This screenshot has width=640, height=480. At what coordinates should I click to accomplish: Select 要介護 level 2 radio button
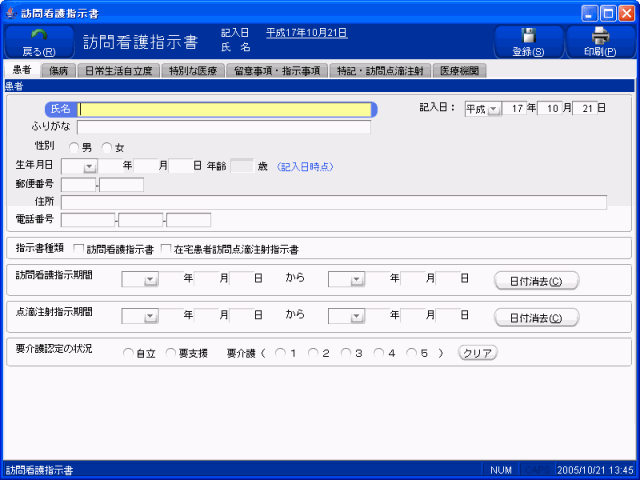(x=313, y=353)
